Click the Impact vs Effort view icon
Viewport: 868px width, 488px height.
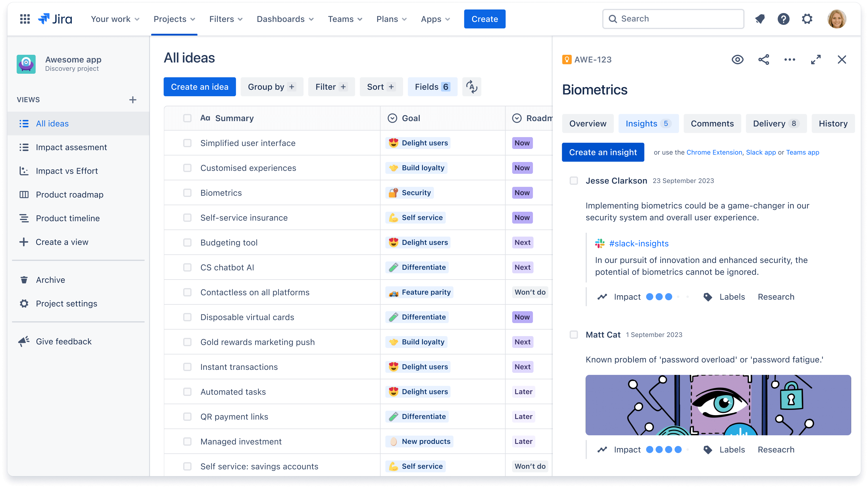[x=24, y=171]
